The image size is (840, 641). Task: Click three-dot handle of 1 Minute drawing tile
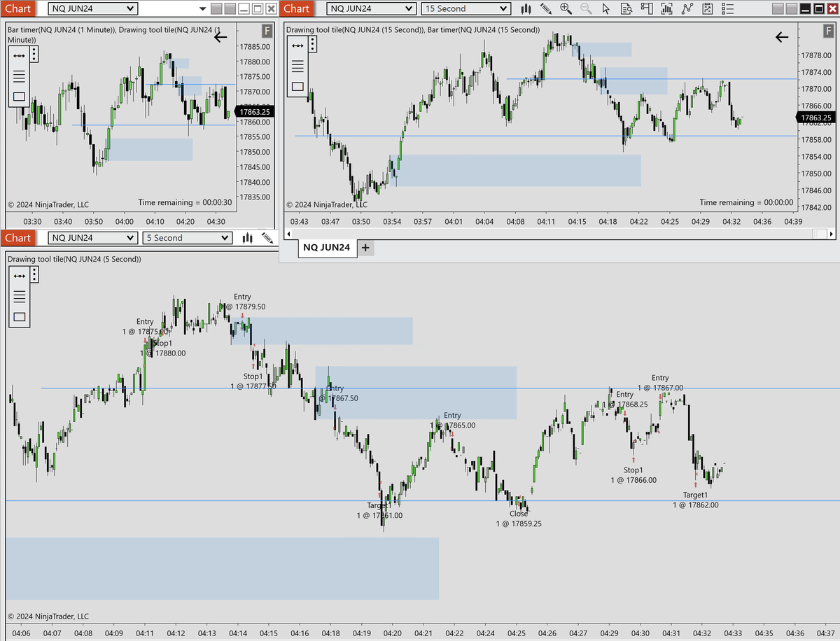pyautogui.click(x=34, y=55)
